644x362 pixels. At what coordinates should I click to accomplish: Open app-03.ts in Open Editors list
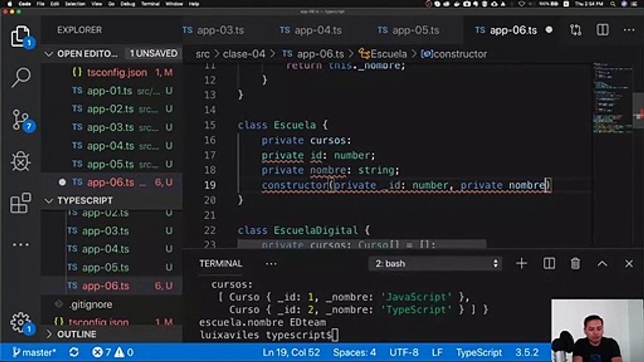(112, 128)
